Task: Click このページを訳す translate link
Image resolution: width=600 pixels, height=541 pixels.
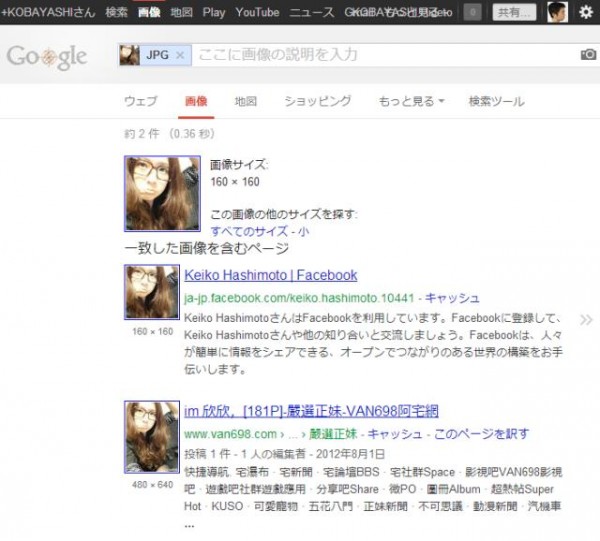Action: click(x=482, y=434)
